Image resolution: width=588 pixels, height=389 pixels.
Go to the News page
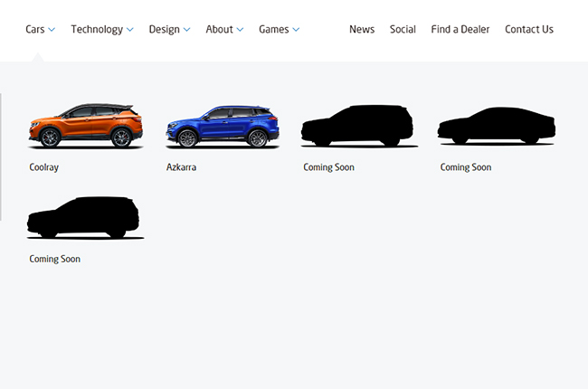362,29
